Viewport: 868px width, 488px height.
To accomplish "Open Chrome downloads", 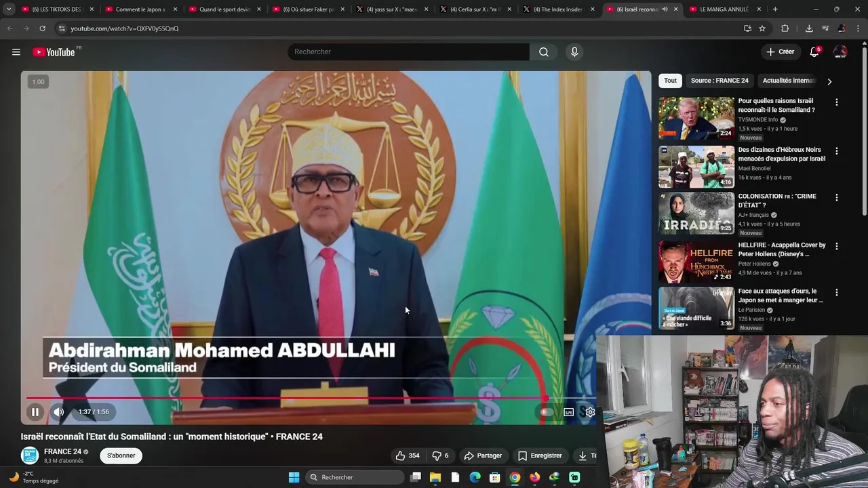I will 809,28.
